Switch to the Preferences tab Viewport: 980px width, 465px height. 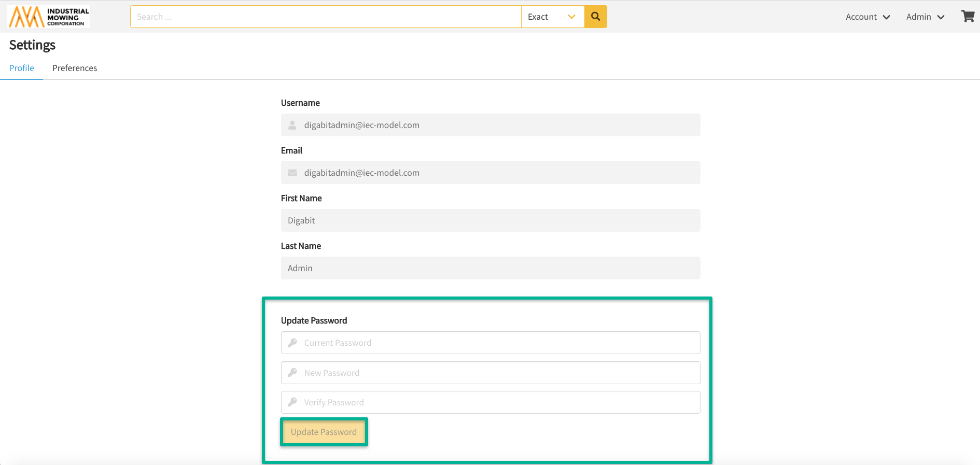point(75,68)
